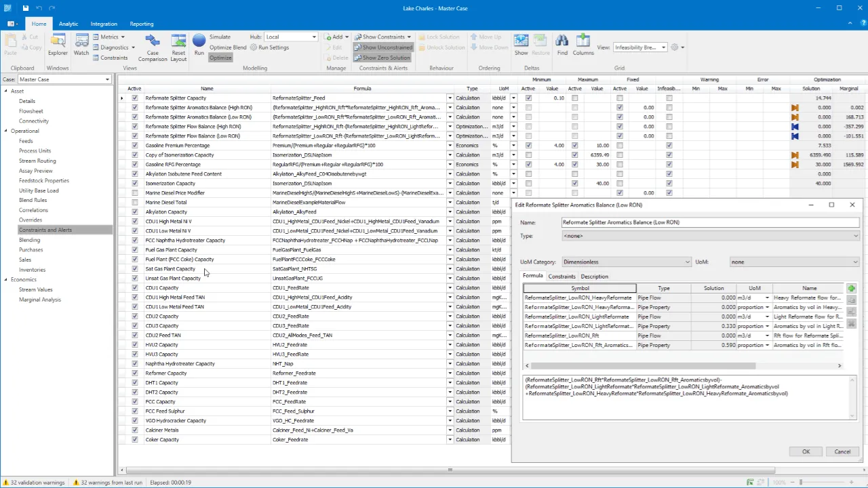Cancel the edit constraint dialog
868x488 pixels.
(x=842, y=452)
